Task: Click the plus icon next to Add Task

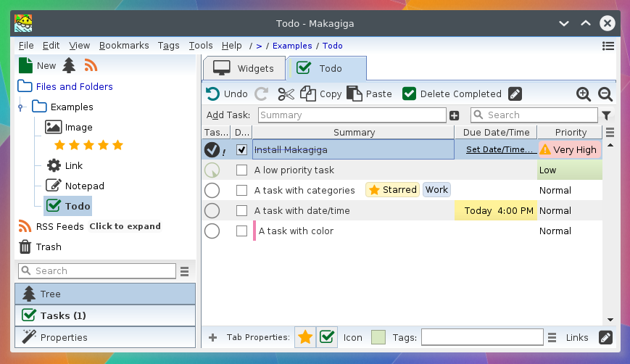Action: [455, 115]
